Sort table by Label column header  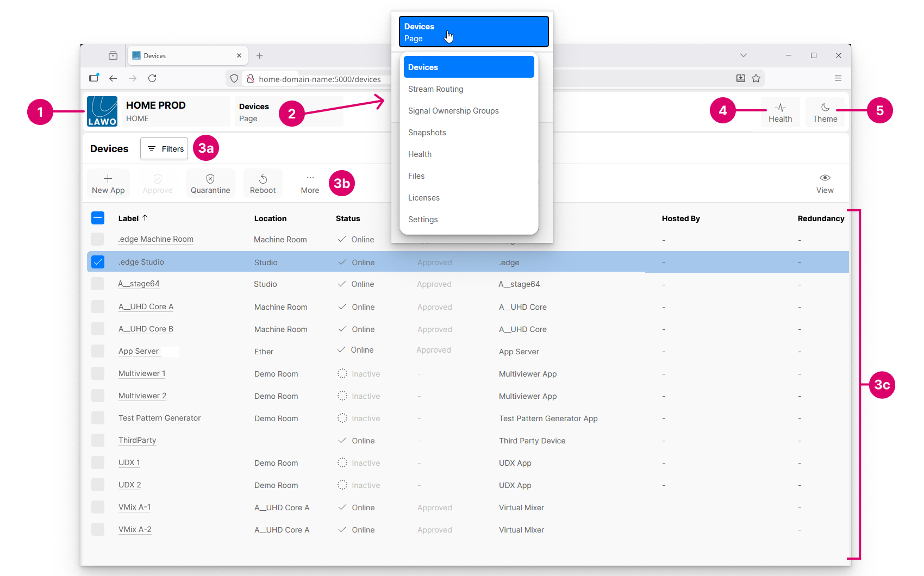(x=129, y=218)
